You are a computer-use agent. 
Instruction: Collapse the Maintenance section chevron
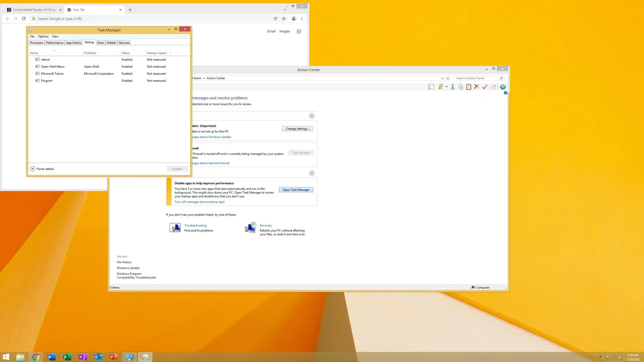click(312, 173)
